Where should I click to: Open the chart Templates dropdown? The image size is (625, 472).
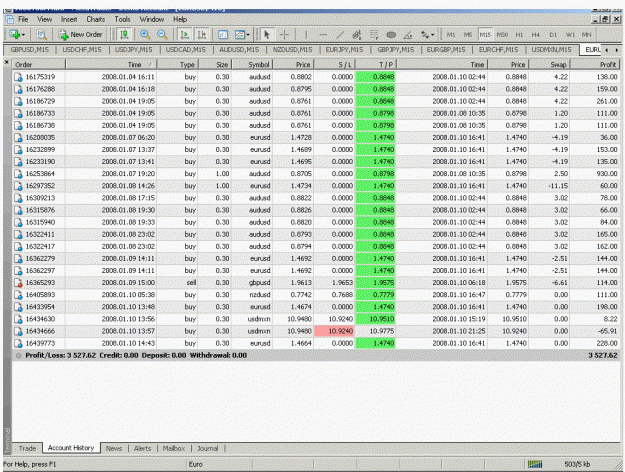tap(242, 35)
